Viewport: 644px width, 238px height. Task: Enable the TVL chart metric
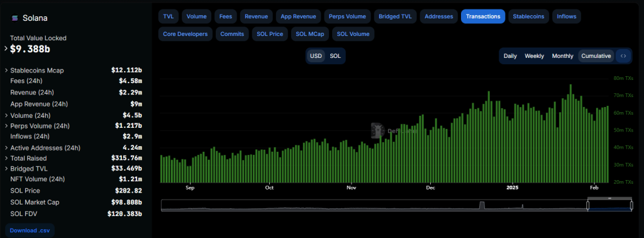pos(169,16)
